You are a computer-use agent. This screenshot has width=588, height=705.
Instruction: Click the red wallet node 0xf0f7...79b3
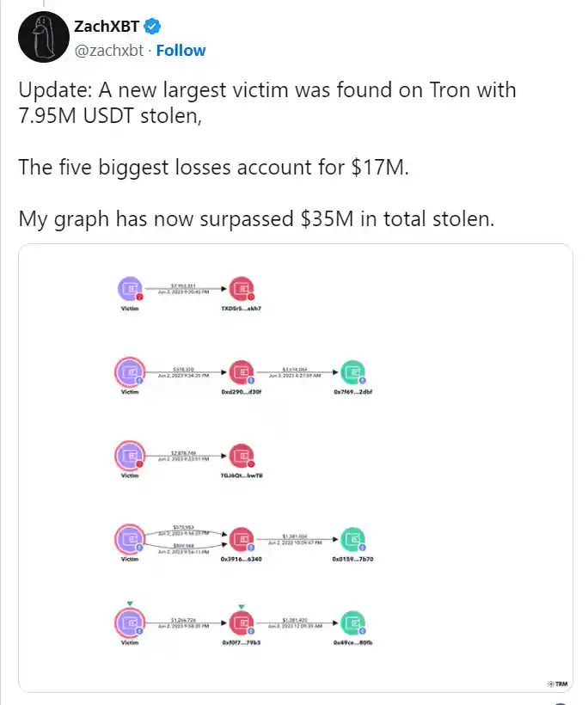(x=242, y=622)
